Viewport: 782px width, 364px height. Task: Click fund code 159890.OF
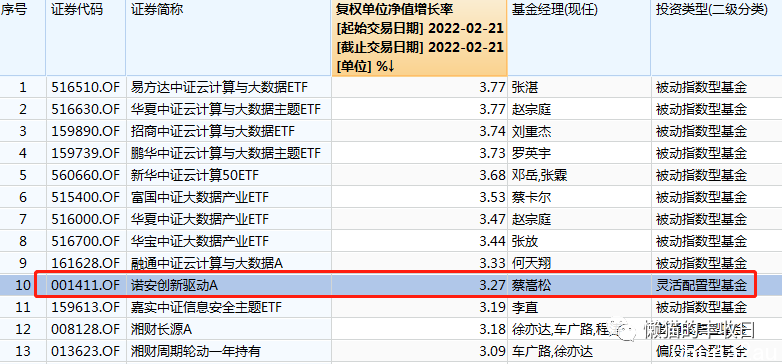coord(86,132)
